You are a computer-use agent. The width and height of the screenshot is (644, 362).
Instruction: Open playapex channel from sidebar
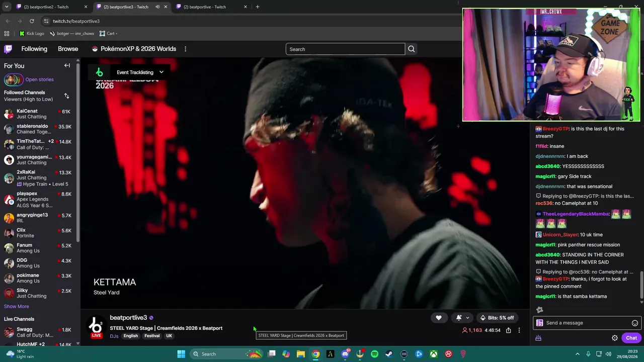[x=38, y=200]
